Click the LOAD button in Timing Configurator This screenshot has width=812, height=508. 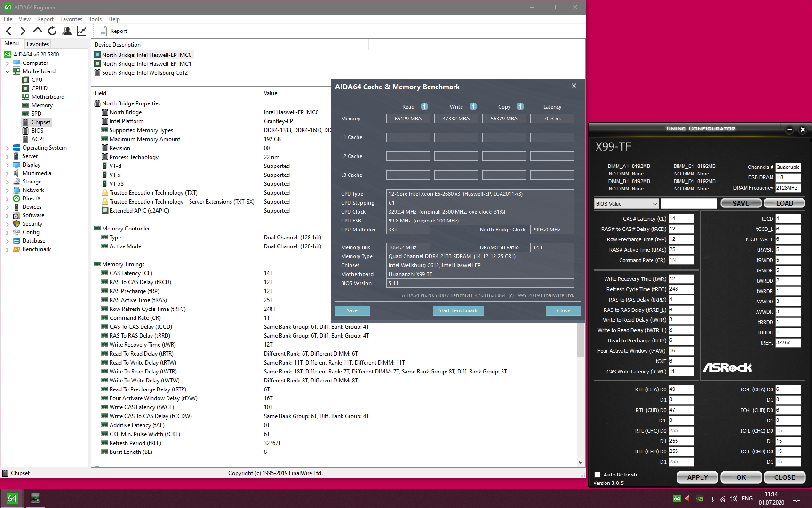click(784, 203)
